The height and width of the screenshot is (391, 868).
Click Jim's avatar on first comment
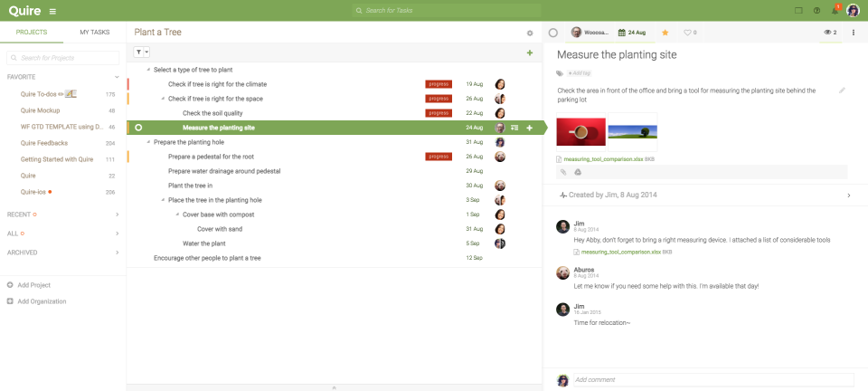point(562,226)
